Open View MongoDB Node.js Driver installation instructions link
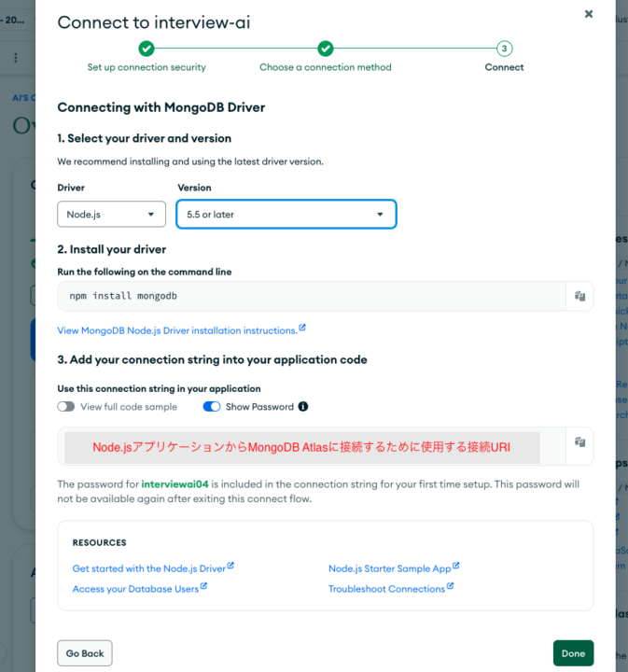This screenshot has height=672, width=628. 181,330
